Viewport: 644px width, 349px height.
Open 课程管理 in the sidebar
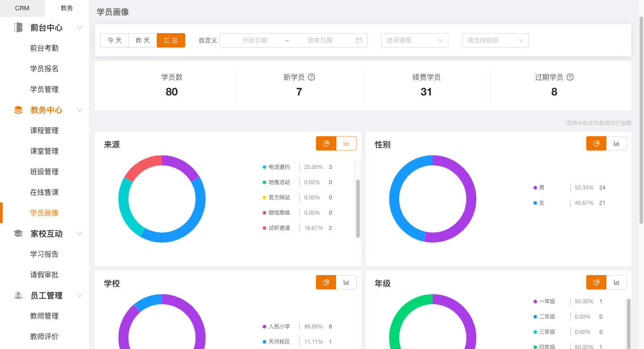click(x=44, y=131)
